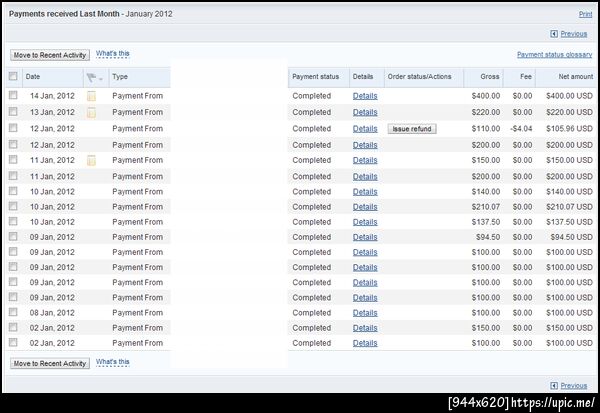The width and height of the screenshot is (600, 413).
Task: Check the 14 Jan $400.00 payment checkbox
Action: pos(13,95)
